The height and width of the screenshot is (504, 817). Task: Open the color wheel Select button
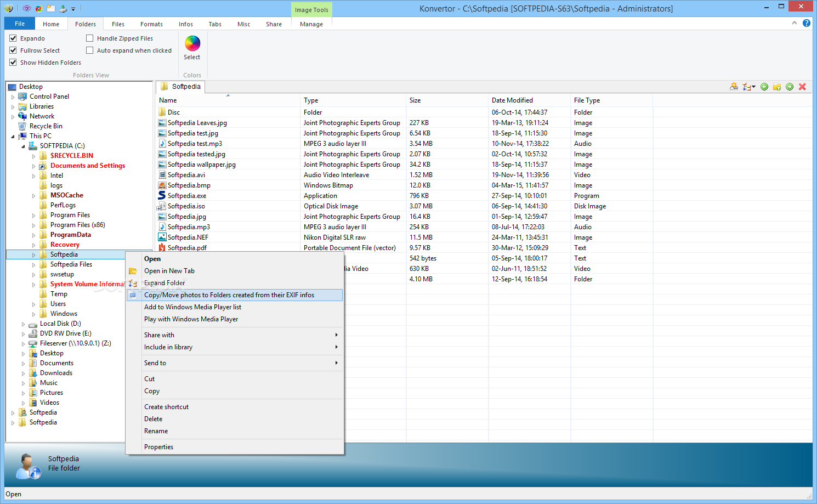[x=192, y=48]
